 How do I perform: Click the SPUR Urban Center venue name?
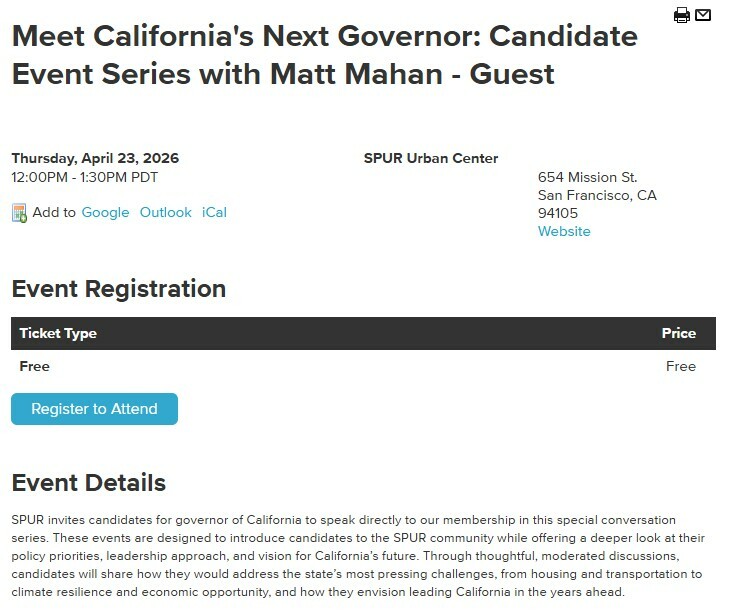(x=431, y=158)
